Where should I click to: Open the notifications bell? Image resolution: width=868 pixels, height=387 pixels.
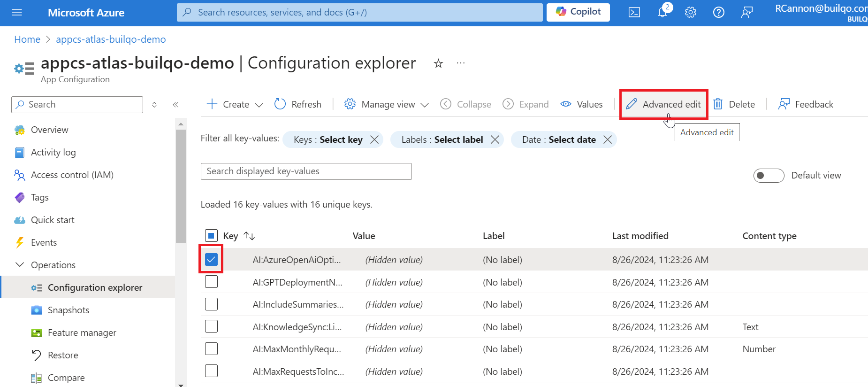point(662,13)
